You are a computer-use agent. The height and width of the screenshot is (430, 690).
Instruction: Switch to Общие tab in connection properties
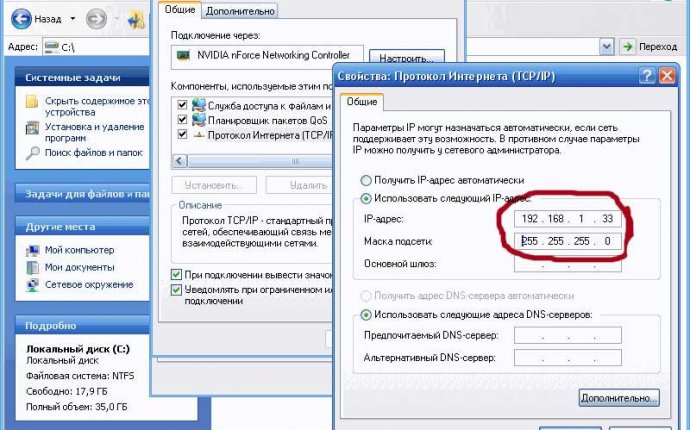point(180,9)
